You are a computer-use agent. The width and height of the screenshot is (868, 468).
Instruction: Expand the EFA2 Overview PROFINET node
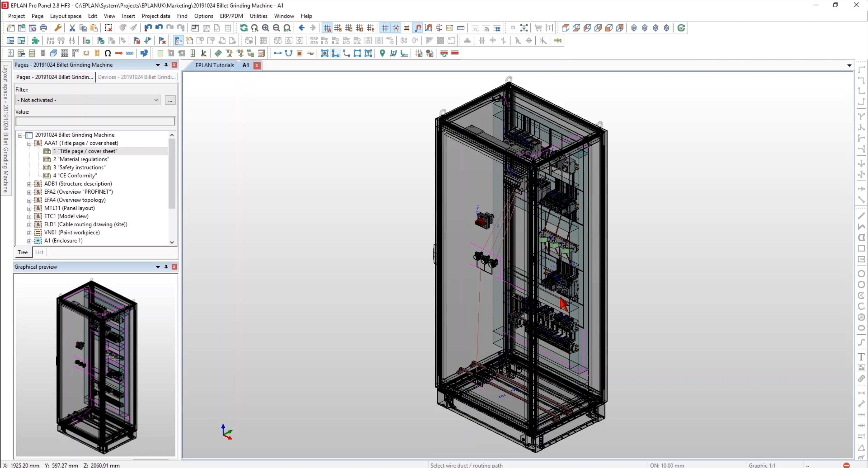(29, 191)
